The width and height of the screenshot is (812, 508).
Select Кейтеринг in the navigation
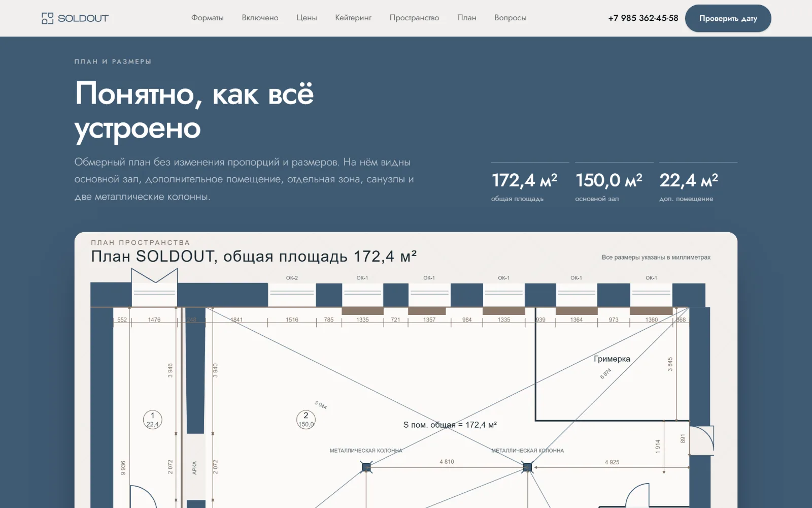pyautogui.click(x=353, y=18)
